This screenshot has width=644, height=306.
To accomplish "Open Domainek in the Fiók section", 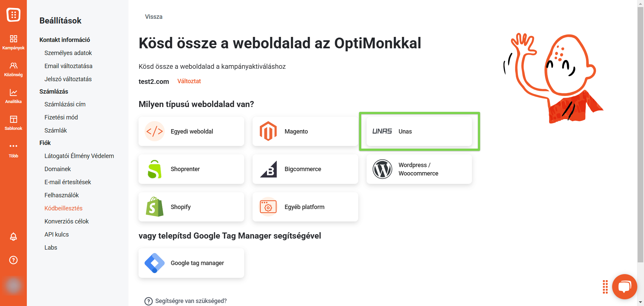I will (x=58, y=169).
